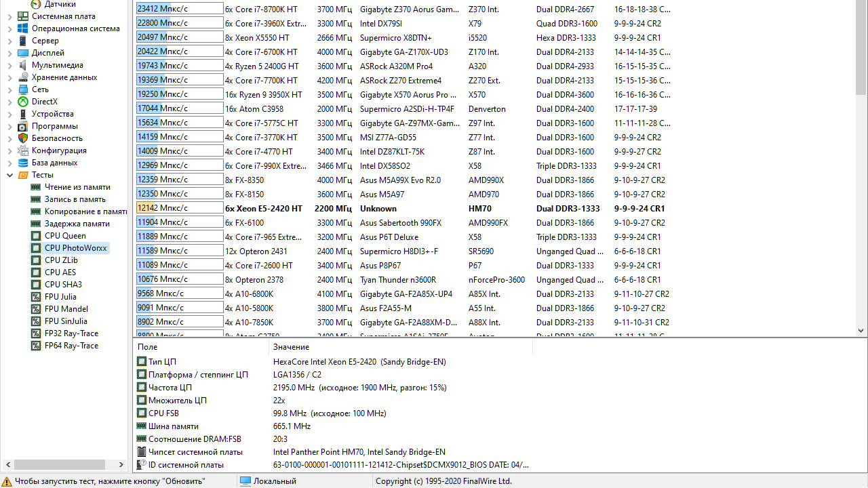Expand the Программы tree node
The width and height of the screenshot is (868, 488).
click(x=10, y=126)
